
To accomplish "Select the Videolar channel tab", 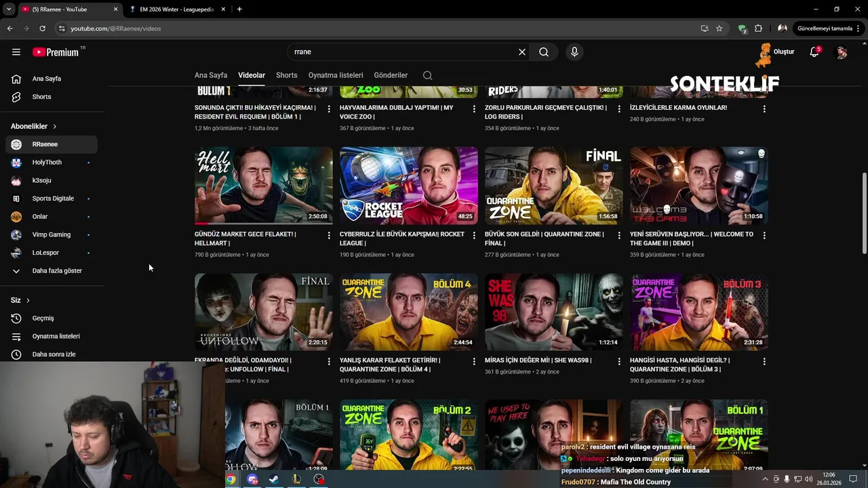I will (x=252, y=75).
